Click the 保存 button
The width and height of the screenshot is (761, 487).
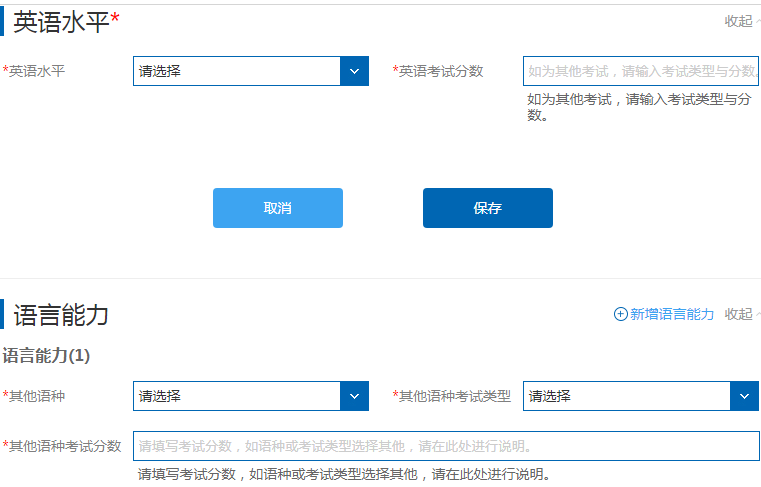click(x=488, y=208)
